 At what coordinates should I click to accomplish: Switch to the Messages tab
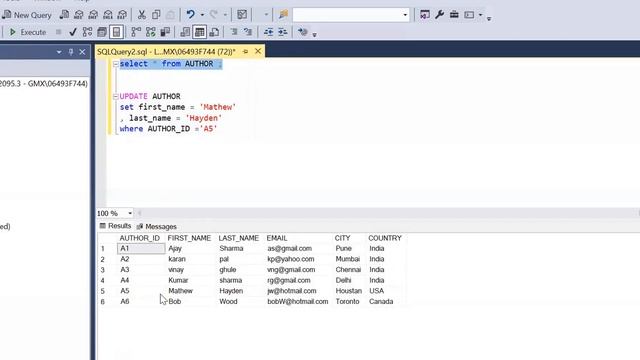click(157, 227)
